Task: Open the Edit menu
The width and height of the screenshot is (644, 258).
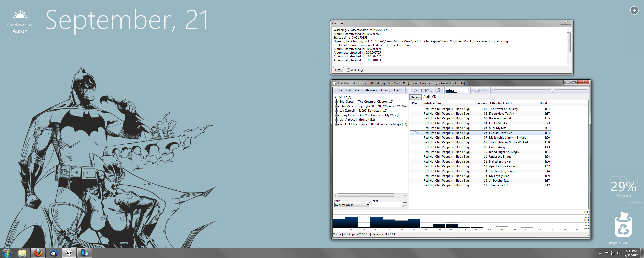Action: (348, 90)
